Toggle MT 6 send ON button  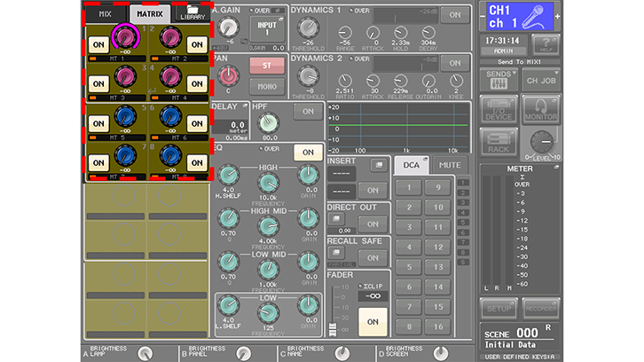click(x=197, y=123)
